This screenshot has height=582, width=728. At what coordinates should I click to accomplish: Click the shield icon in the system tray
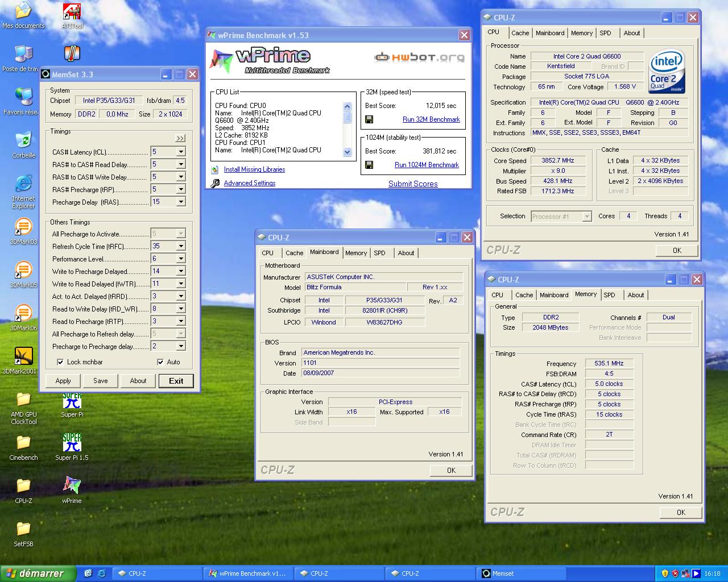(664, 573)
